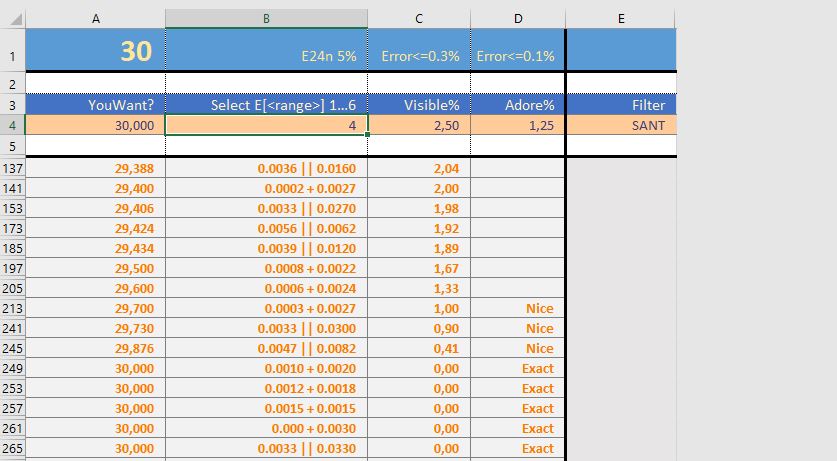The width and height of the screenshot is (837, 461).
Task: Click the 0.0047 || 0.0082 cell
Action: click(x=266, y=348)
